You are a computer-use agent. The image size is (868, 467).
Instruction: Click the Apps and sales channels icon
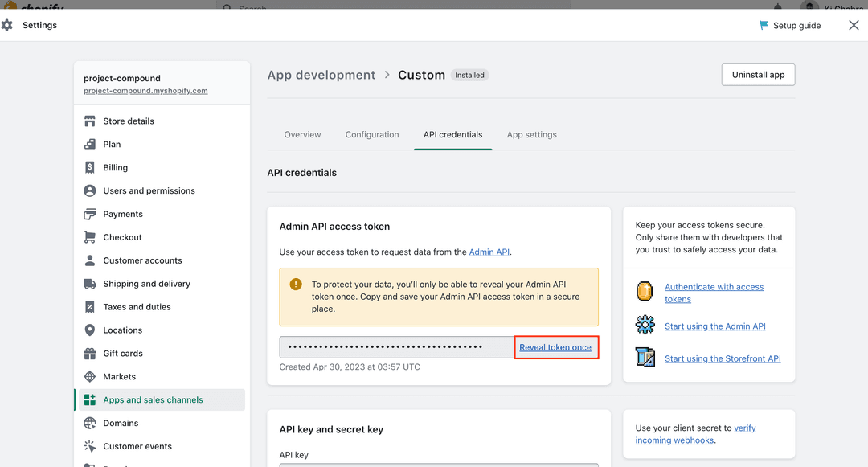click(90, 400)
